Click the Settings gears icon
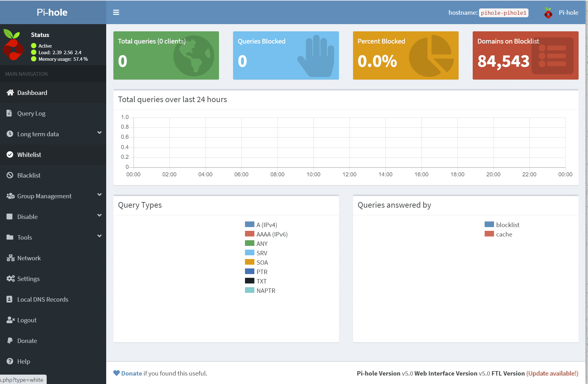The image size is (588, 384). (10, 279)
